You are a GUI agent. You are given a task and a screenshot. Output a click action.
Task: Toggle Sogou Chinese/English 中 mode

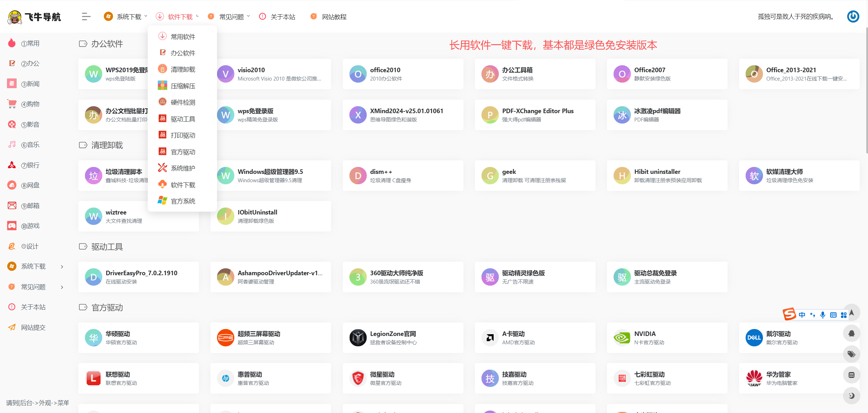pos(802,315)
